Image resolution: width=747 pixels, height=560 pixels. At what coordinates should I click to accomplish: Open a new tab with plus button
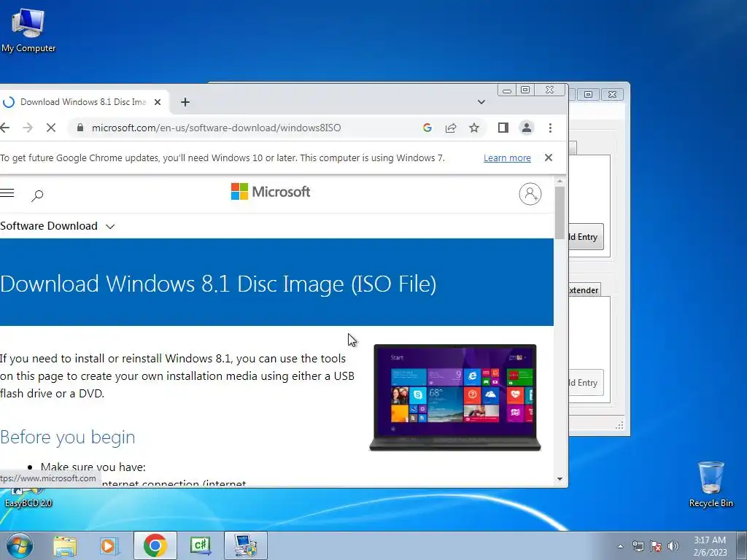[x=185, y=102]
